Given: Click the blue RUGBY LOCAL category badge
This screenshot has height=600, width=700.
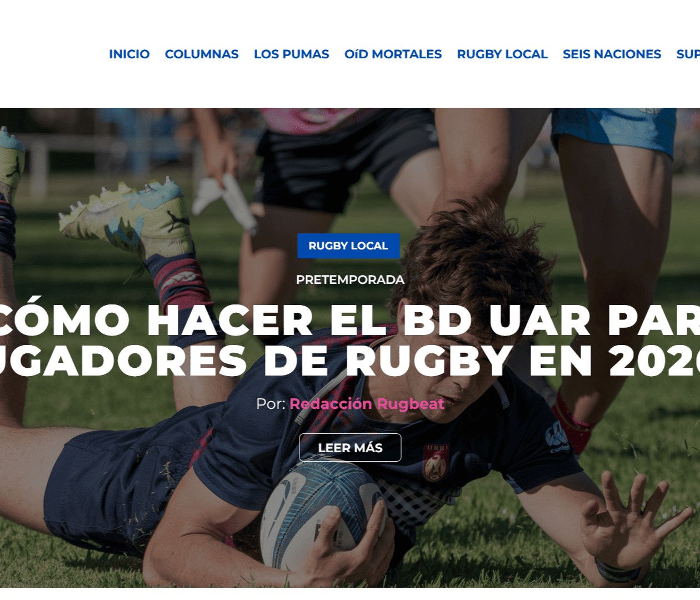Looking at the screenshot, I should [x=348, y=246].
